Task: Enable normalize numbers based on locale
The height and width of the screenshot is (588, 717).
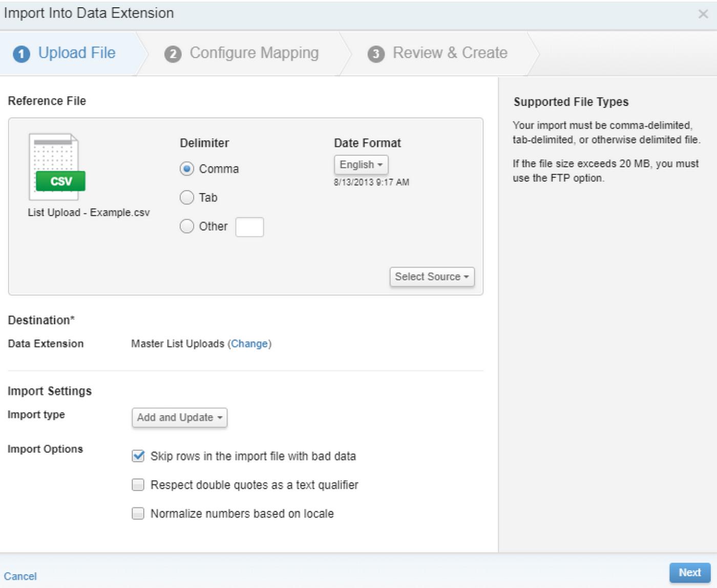Action: 137,514
